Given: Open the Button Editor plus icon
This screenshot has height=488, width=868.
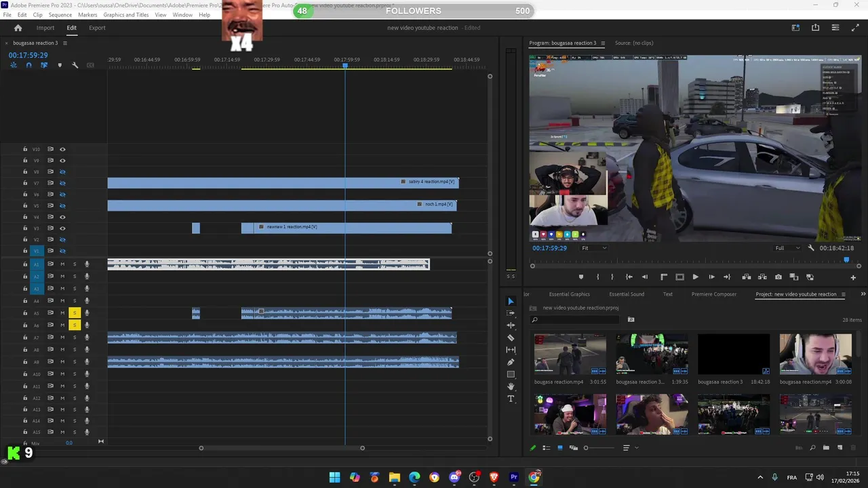Looking at the screenshot, I should coord(853,277).
